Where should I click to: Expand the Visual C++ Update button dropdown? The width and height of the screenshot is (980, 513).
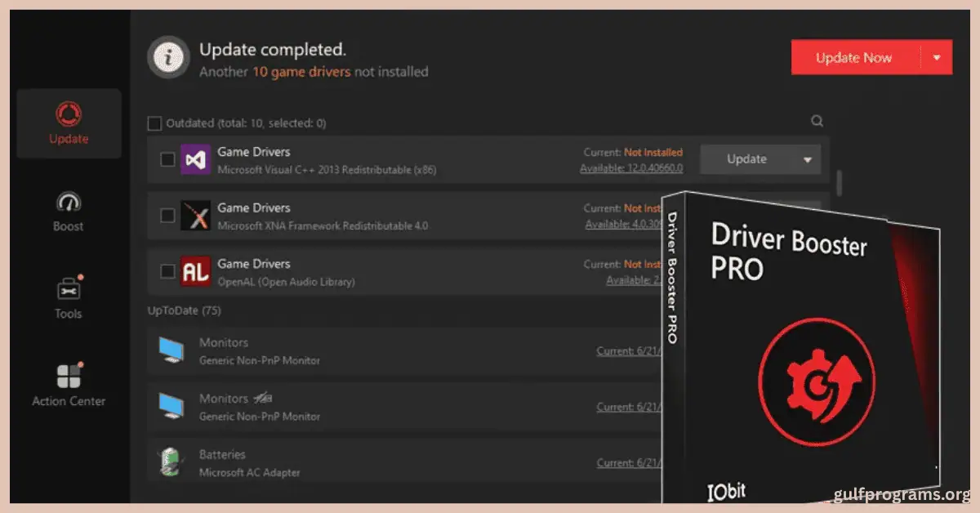[x=808, y=160]
